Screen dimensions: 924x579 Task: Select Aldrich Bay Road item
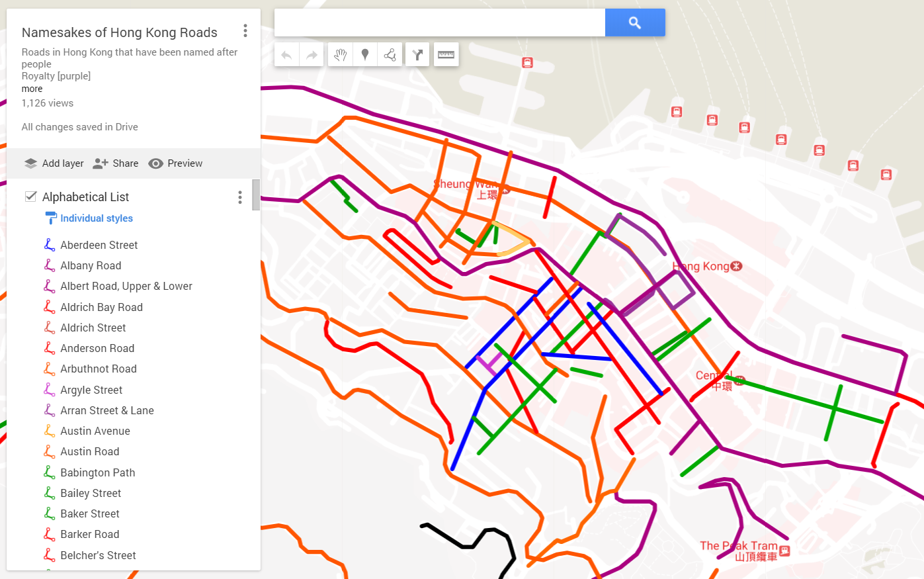pos(101,307)
